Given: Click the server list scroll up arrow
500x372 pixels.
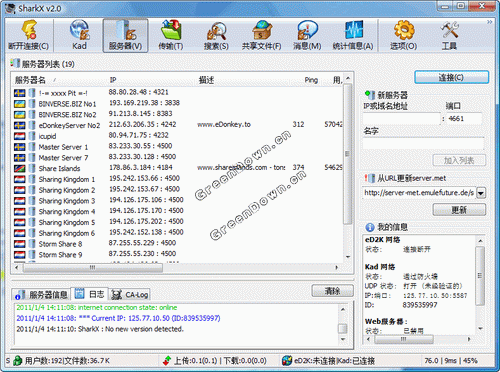Looking at the screenshot, I should (x=348, y=78).
